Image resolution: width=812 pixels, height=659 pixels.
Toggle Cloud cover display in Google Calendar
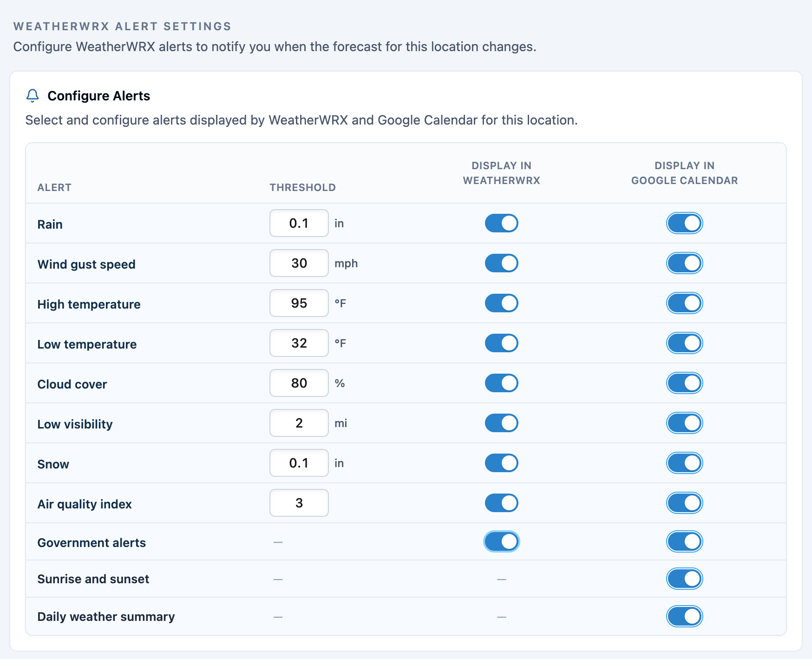(x=684, y=383)
